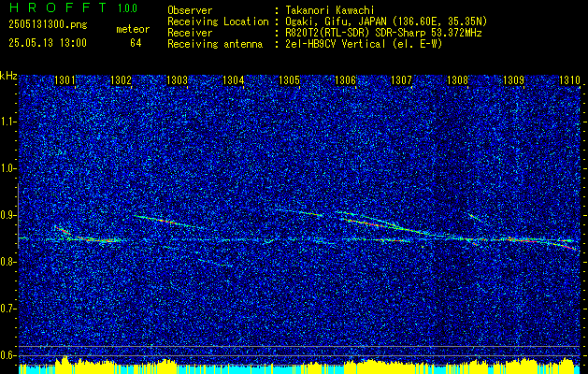
Task: Click the 0.7 kHz axis label
Action: [x=7, y=309]
